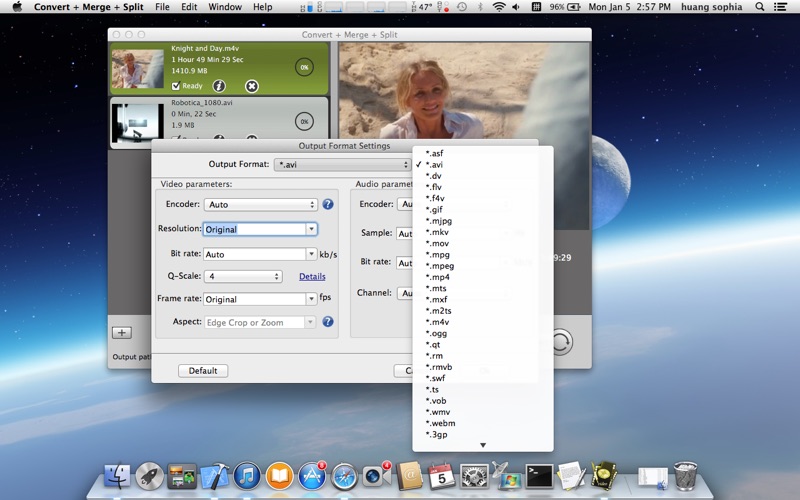Expand the Frame rate combo box arrow
The width and height of the screenshot is (800, 500).
311,298
